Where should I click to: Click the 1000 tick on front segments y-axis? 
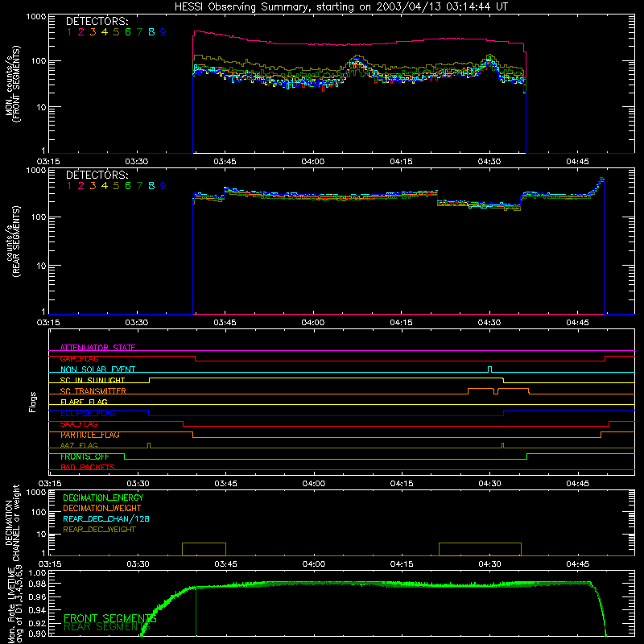point(36,17)
